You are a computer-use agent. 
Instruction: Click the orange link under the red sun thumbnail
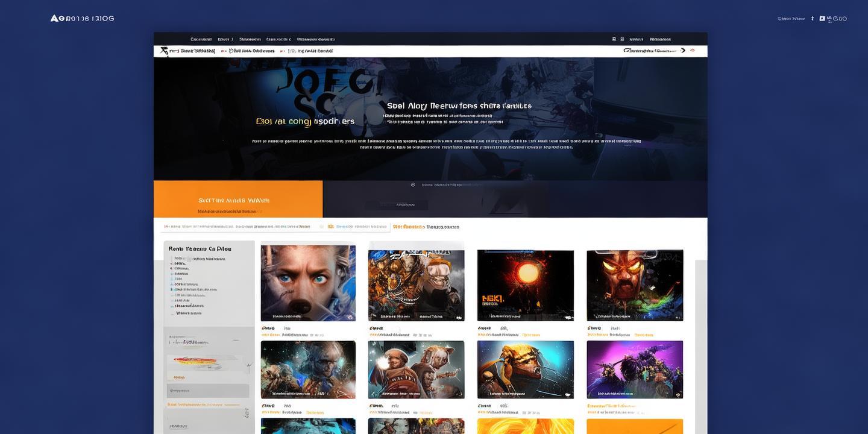coord(531,335)
